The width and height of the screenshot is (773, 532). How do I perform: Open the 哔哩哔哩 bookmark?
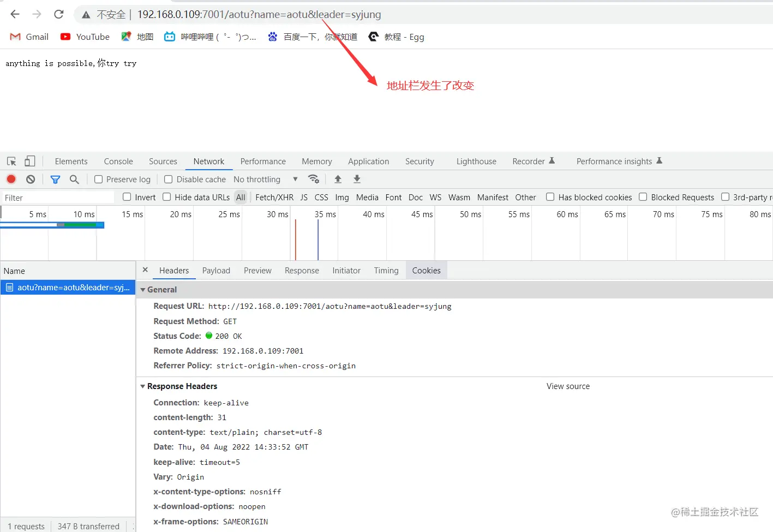point(210,37)
